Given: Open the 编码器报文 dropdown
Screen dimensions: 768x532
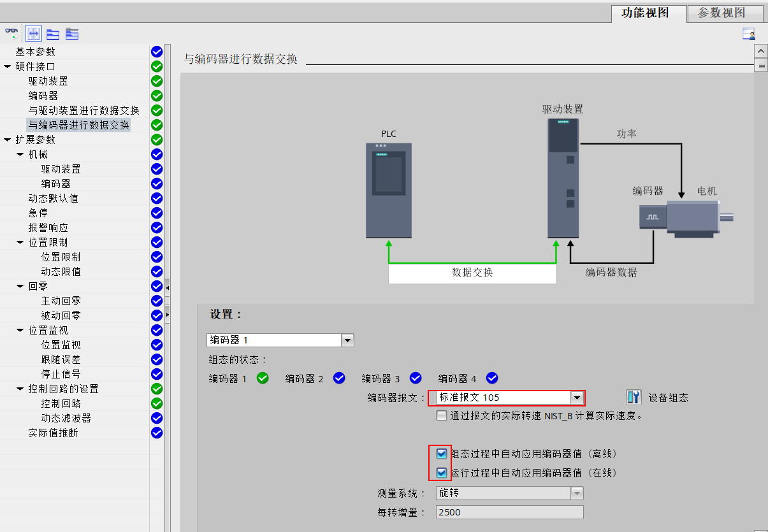Looking at the screenshot, I should tap(576, 397).
